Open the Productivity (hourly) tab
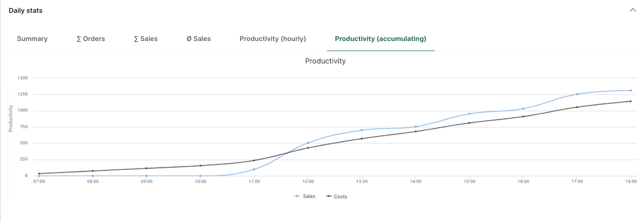 [x=273, y=39]
